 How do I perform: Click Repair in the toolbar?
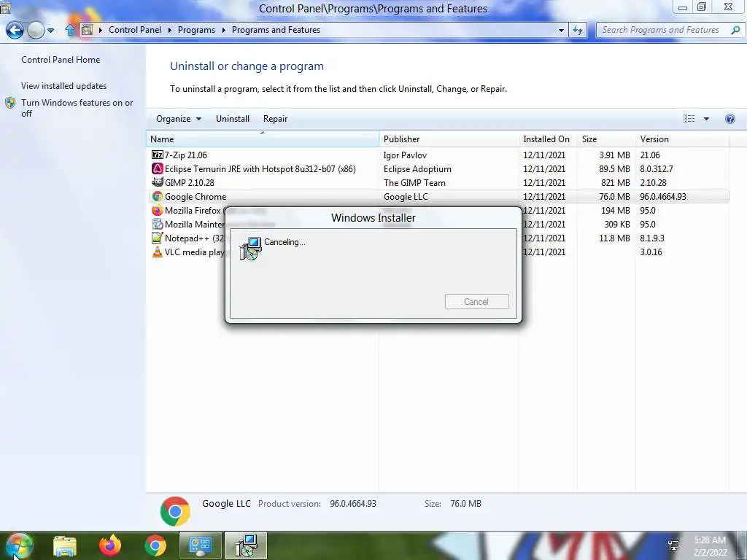coord(275,119)
